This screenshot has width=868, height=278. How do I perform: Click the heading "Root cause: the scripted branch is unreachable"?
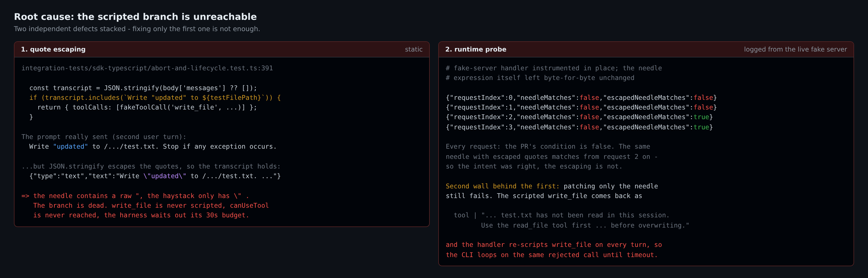pos(135,17)
